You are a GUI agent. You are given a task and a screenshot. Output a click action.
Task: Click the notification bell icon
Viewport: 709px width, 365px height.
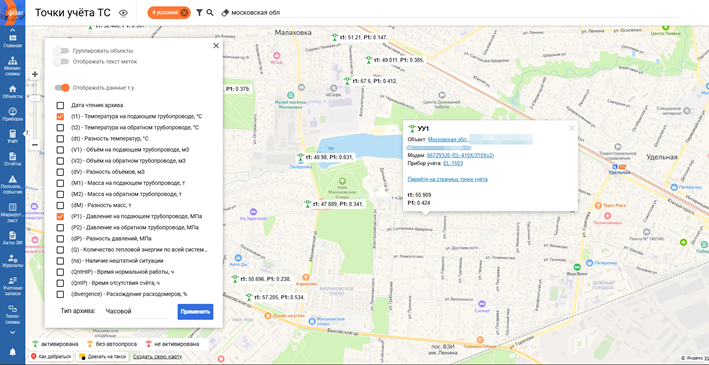[13, 352]
